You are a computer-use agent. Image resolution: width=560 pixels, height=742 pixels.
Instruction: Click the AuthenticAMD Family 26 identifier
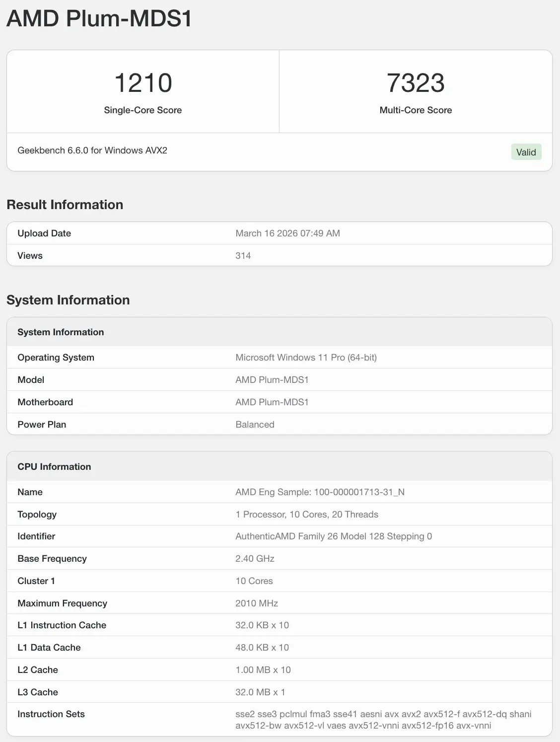[x=333, y=536]
